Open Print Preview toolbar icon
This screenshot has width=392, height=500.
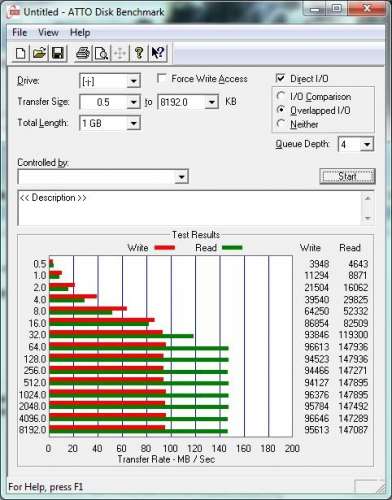(x=101, y=53)
